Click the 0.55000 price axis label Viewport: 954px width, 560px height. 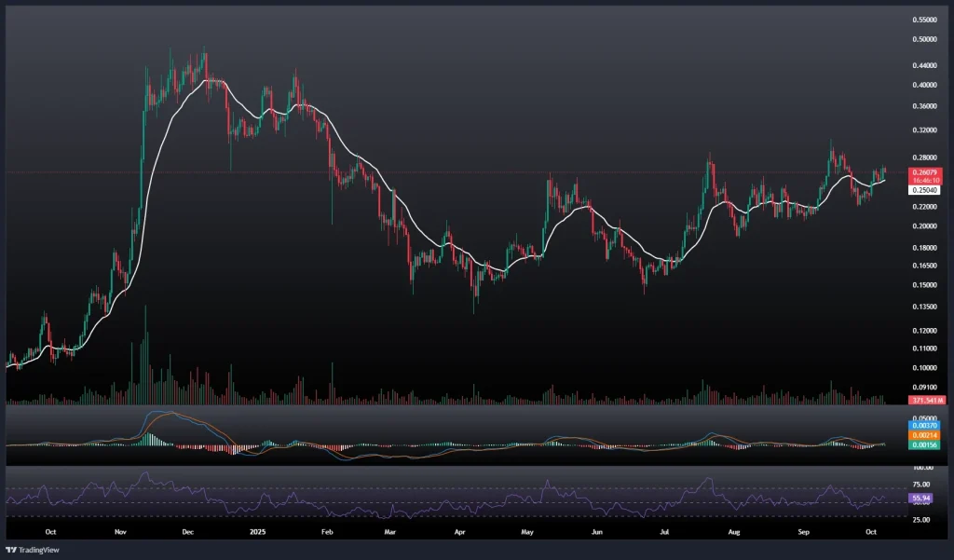[x=926, y=20]
